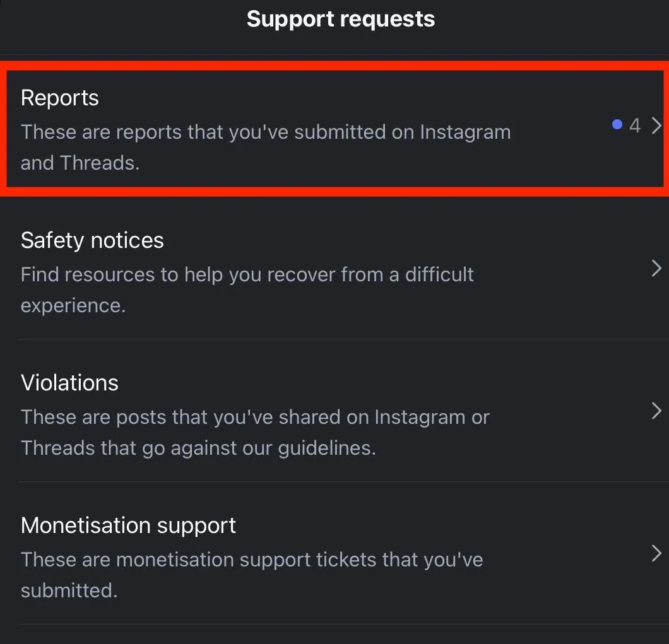
Task: Open Monetisation support via its arrow
Action: click(x=656, y=554)
